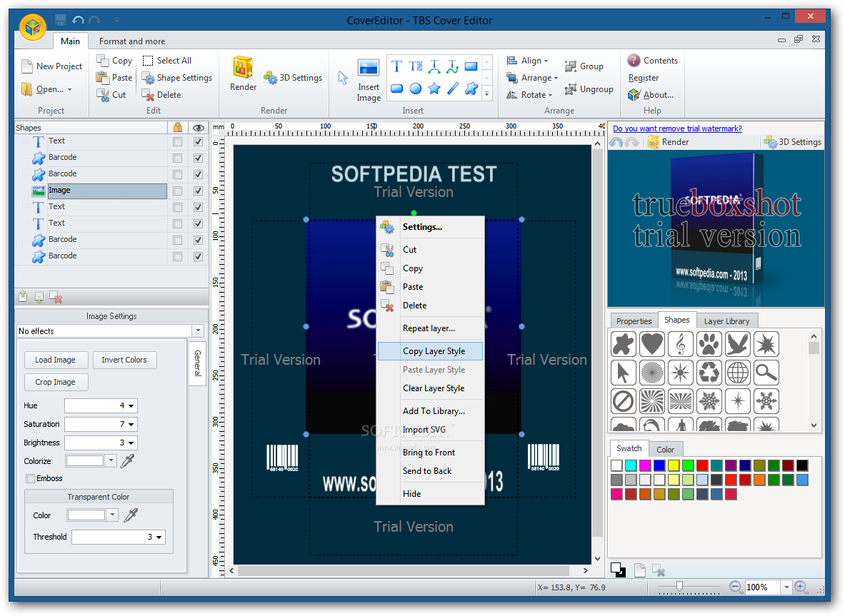Image resolution: width=845 pixels, height=616 pixels.
Task: Click the 3D box preview thumbnail
Action: point(716,228)
